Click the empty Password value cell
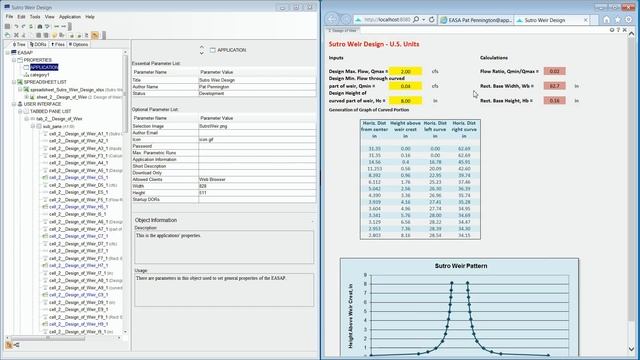 click(x=257, y=146)
